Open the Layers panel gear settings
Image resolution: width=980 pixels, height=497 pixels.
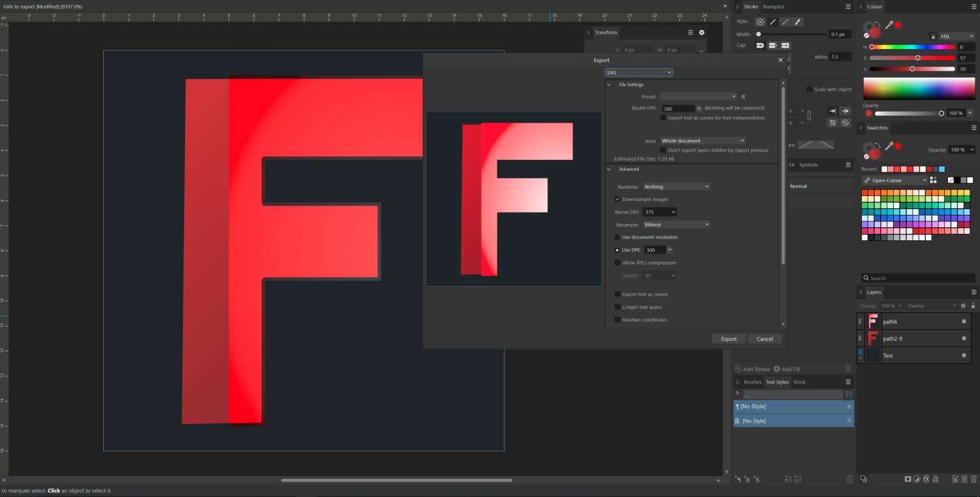tap(962, 306)
